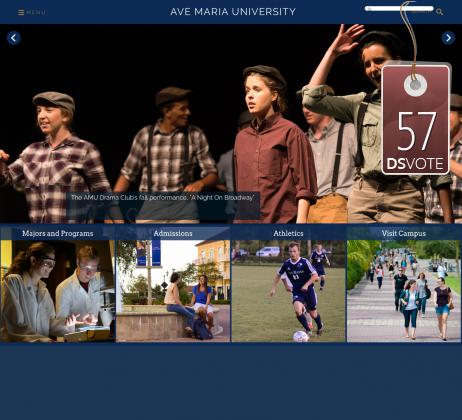Go to previous slide arrow
This screenshot has height=420, width=462.
[x=14, y=38]
